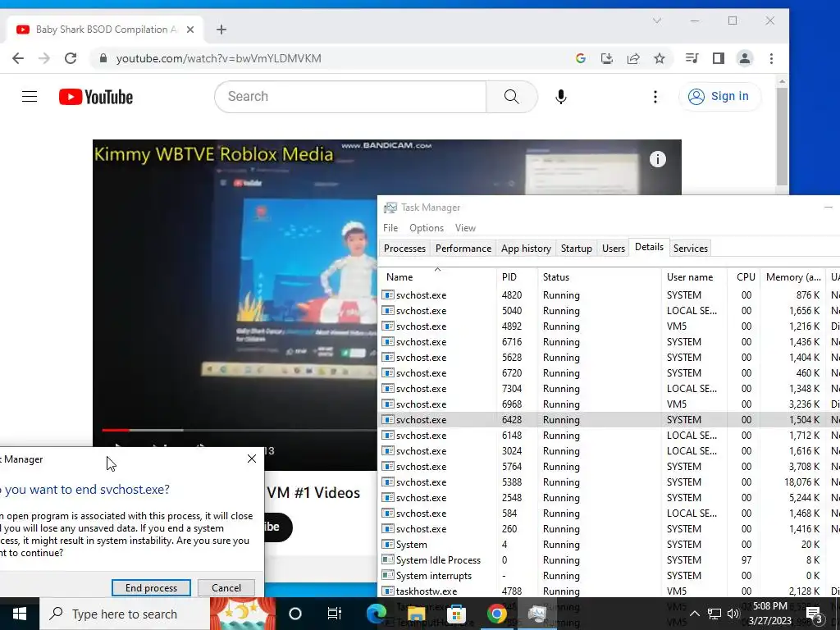Switch to the Users tab
Image resolution: width=840 pixels, height=630 pixels.
(614, 248)
